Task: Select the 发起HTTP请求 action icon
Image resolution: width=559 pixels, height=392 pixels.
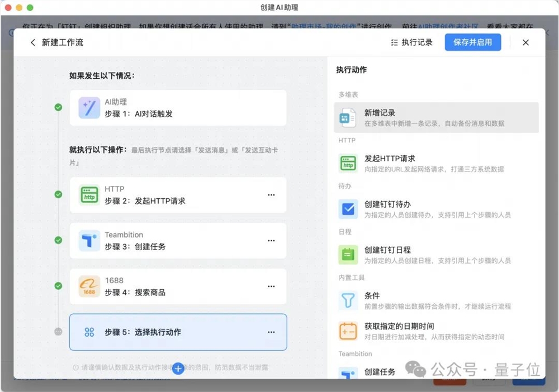Action: point(347,163)
